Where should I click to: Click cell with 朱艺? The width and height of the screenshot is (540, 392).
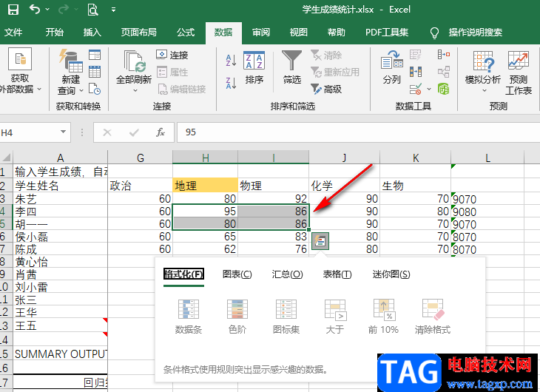pos(60,199)
